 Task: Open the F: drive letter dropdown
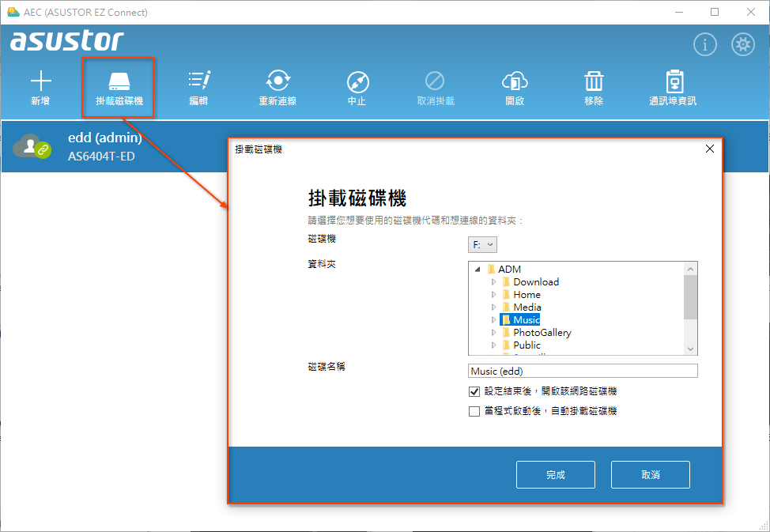tap(482, 244)
